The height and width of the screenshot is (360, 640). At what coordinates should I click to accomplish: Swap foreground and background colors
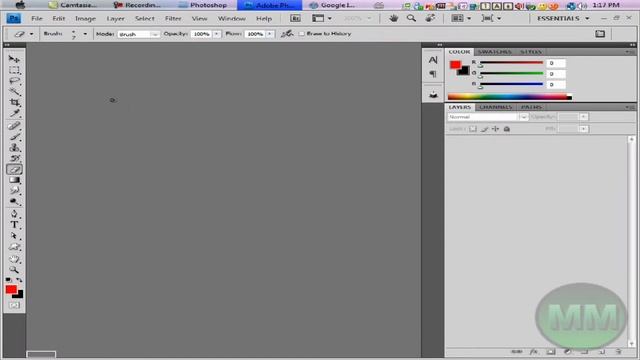point(19,280)
